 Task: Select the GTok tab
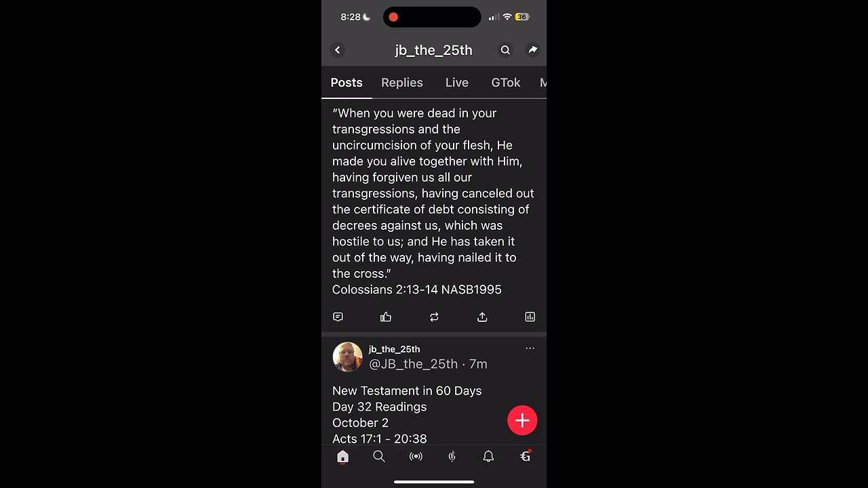pos(506,83)
